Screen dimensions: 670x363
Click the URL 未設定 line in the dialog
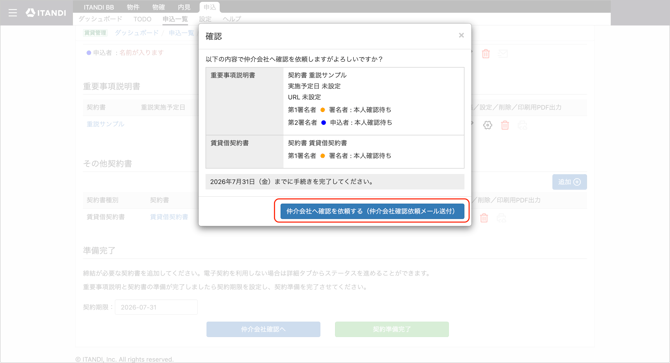[x=304, y=97]
